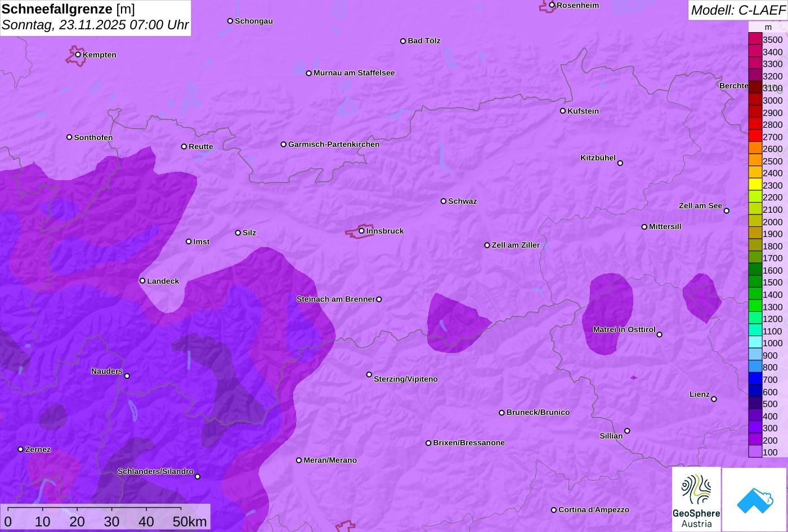The width and height of the screenshot is (788, 532).
Task: Pick the Kufstein location marker dot
Action: click(563, 111)
